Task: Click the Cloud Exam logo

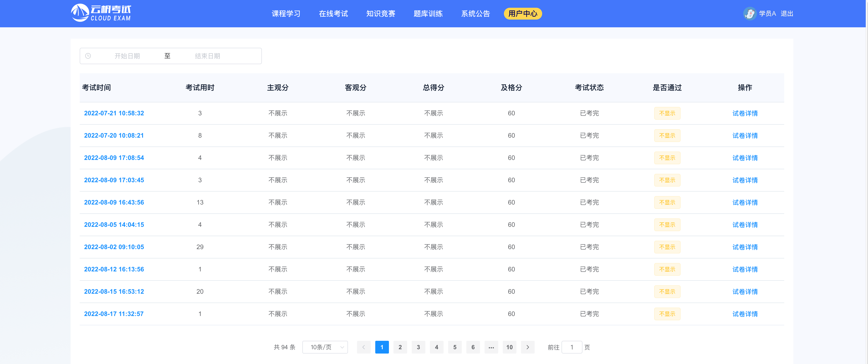Action: click(101, 13)
